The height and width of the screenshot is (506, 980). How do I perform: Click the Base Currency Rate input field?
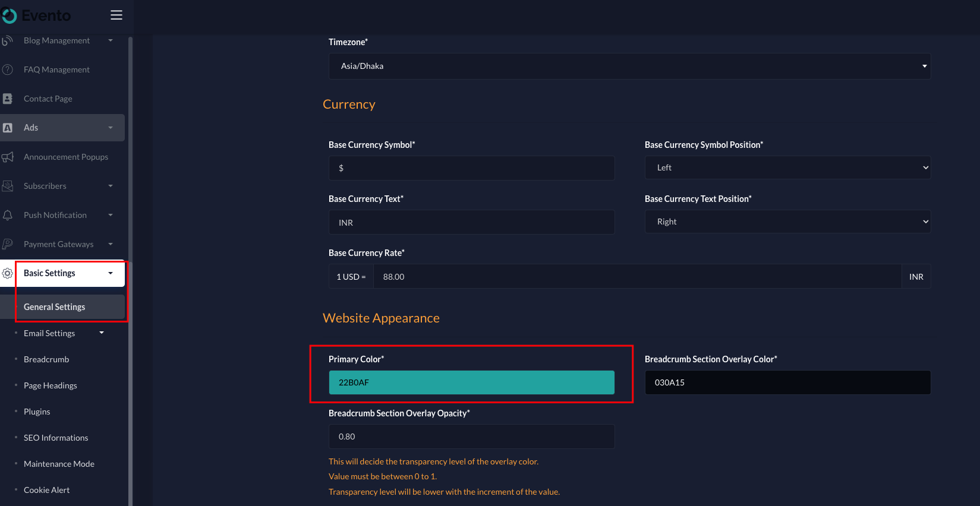click(x=636, y=277)
